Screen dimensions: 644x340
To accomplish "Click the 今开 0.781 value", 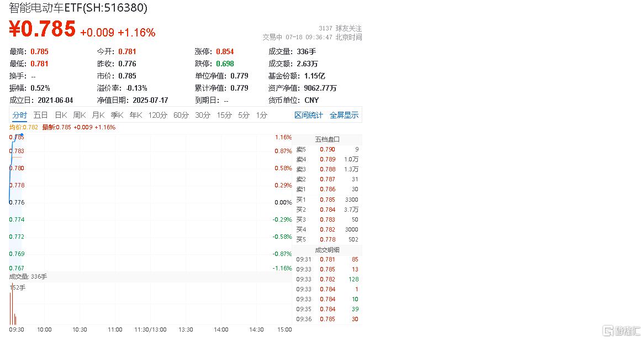I will point(128,52).
